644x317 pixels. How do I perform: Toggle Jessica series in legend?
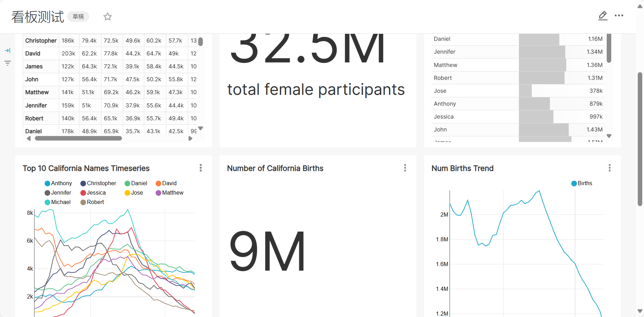click(x=93, y=193)
